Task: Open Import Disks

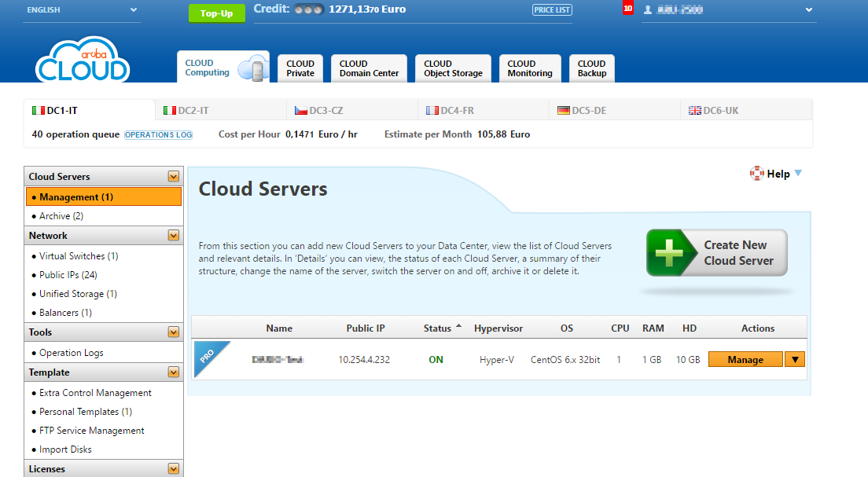Action: click(65, 449)
